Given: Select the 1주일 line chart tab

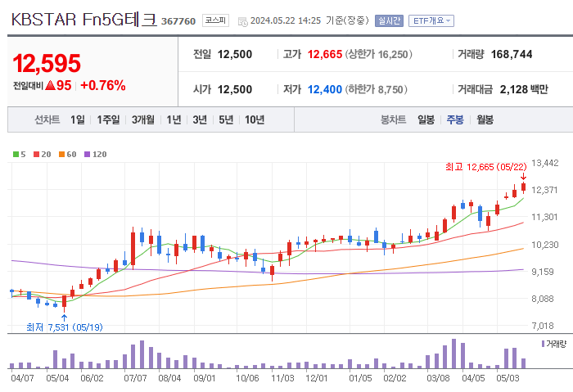Looking at the screenshot, I should coord(108,119).
